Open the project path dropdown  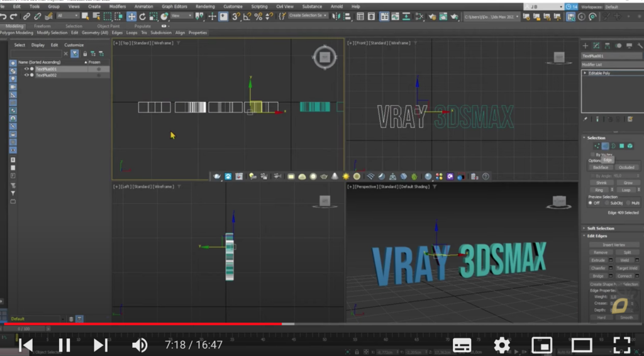pos(491,16)
